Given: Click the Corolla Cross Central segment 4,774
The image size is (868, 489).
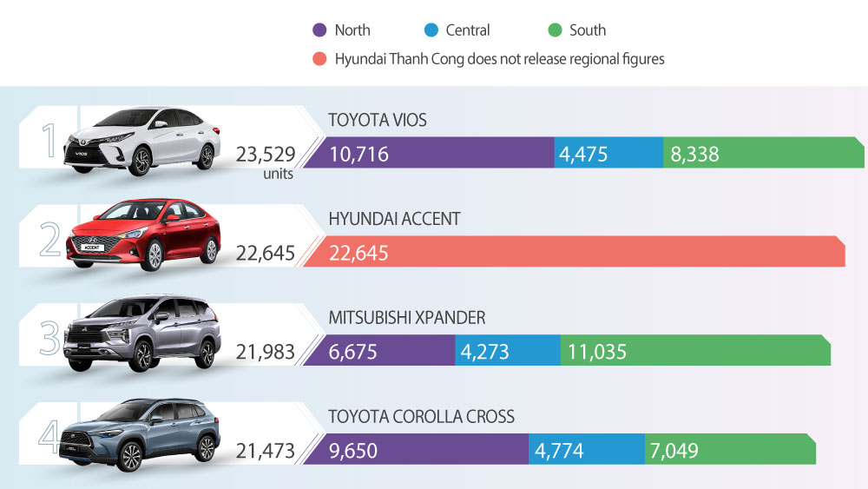Looking at the screenshot, I should point(586,451).
